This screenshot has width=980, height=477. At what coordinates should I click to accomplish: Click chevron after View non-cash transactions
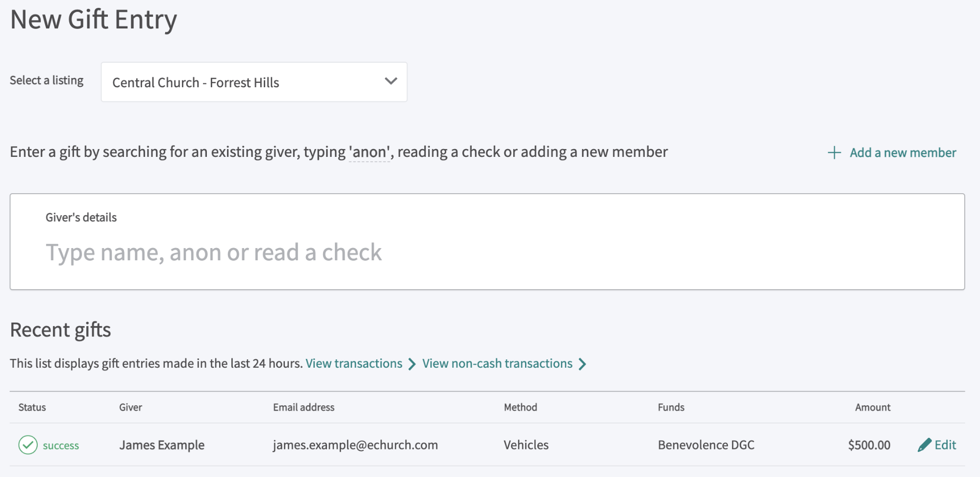coord(582,364)
